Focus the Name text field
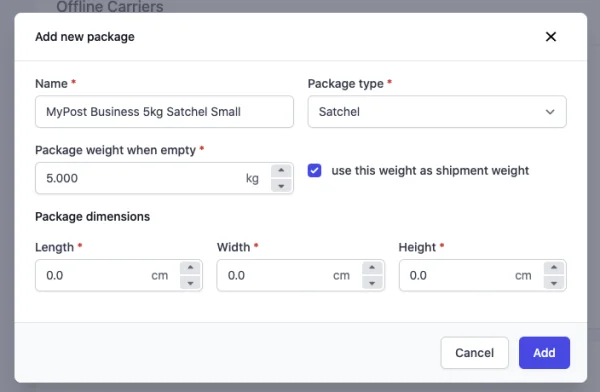Viewport: 600px width, 392px height. coord(164,112)
